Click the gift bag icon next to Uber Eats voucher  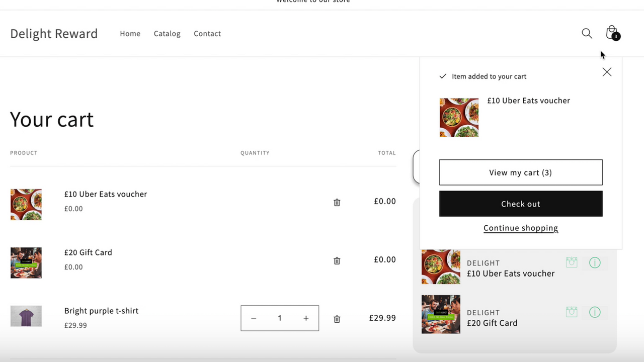coord(571,262)
